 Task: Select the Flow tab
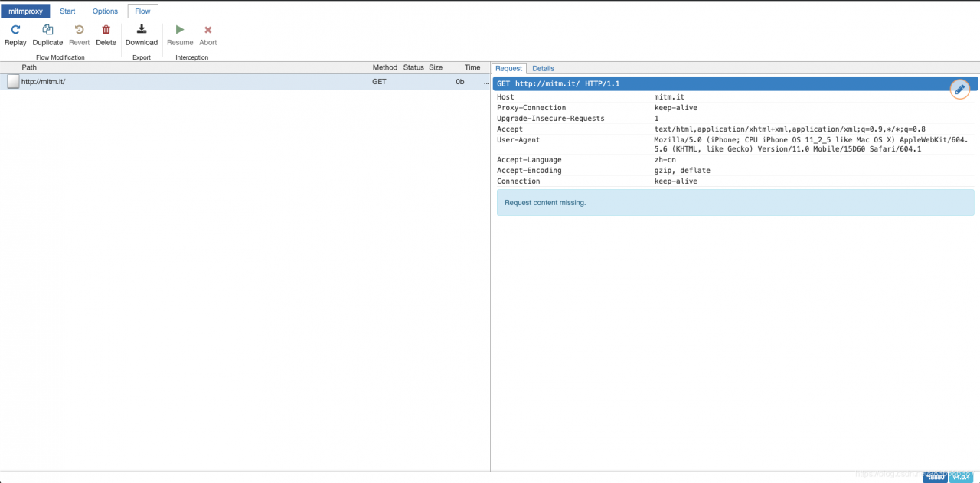pyautogui.click(x=142, y=11)
